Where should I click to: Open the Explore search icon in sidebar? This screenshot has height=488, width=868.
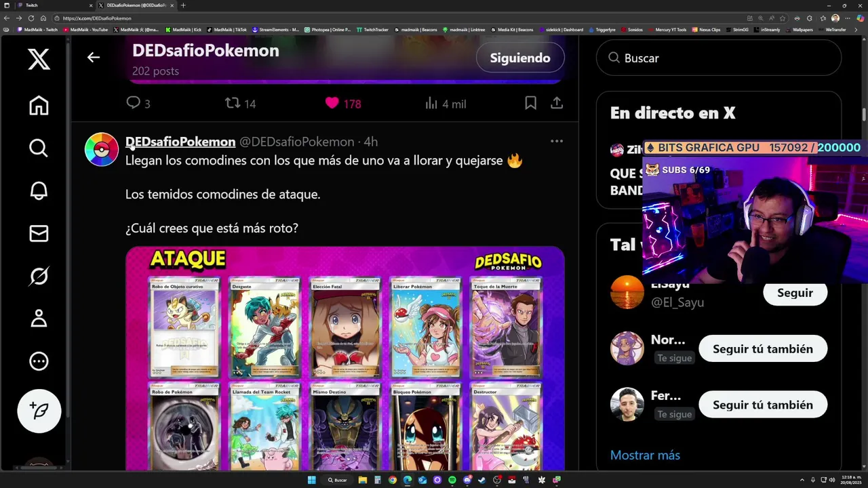[x=39, y=148]
